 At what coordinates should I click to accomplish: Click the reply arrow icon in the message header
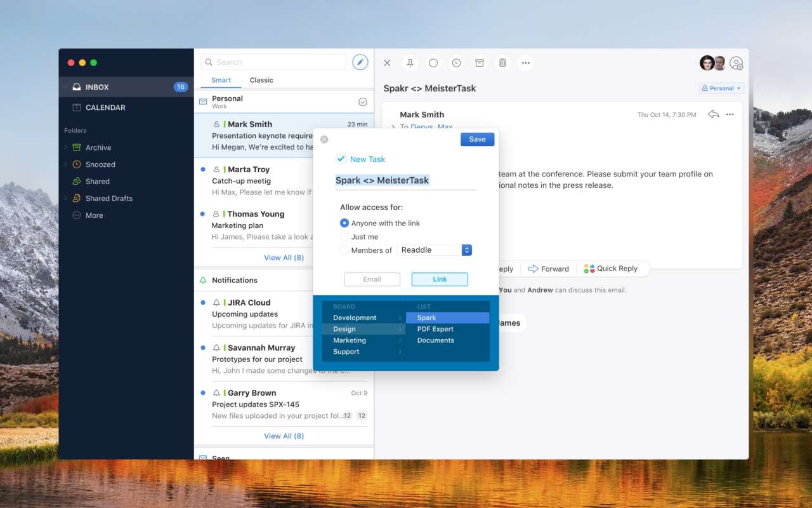[713, 114]
